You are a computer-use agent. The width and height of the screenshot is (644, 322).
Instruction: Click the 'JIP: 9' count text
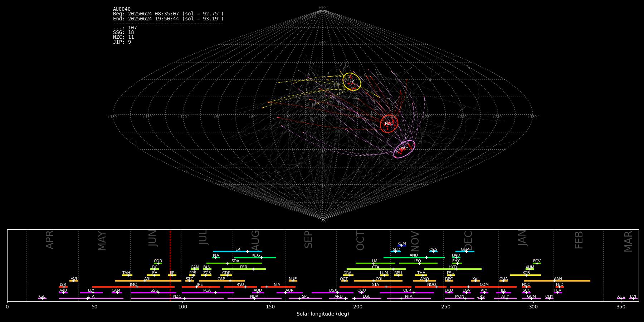tap(122, 42)
